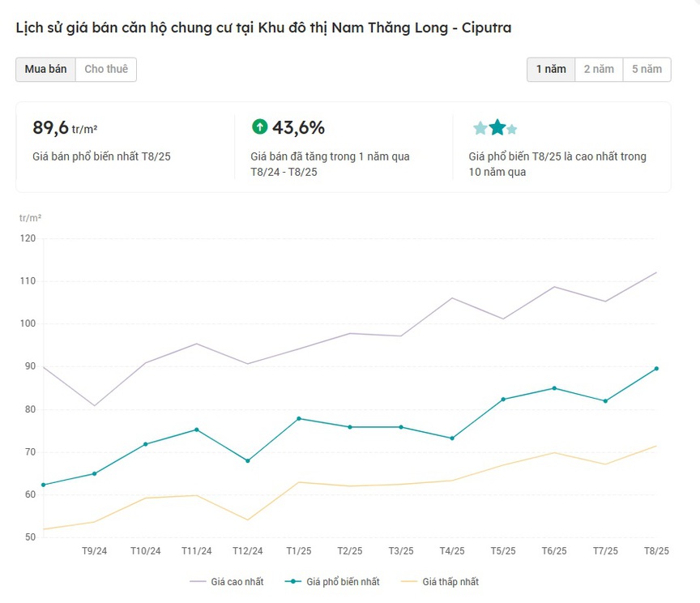The image size is (700, 603).
Task: Click the green upward arrow icon
Action: pyautogui.click(x=259, y=127)
